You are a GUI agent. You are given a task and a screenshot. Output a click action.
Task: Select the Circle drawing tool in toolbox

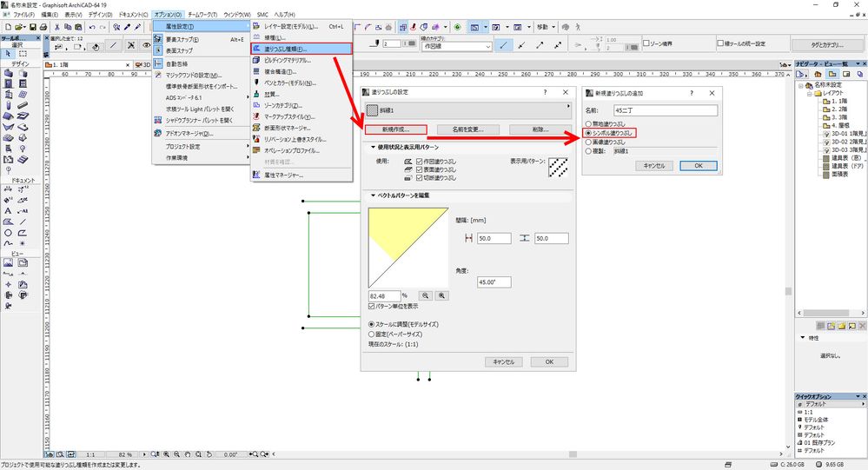click(9, 233)
